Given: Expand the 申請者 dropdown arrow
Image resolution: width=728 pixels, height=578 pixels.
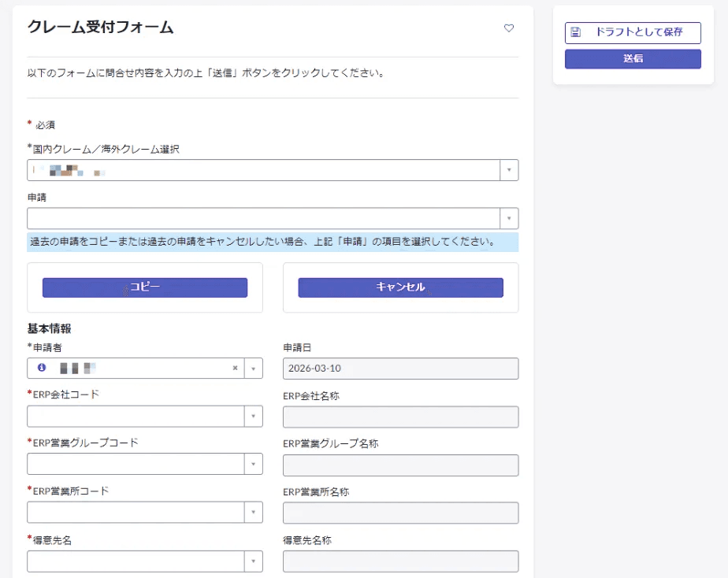Looking at the screenshot, I should tap(253, 369).
